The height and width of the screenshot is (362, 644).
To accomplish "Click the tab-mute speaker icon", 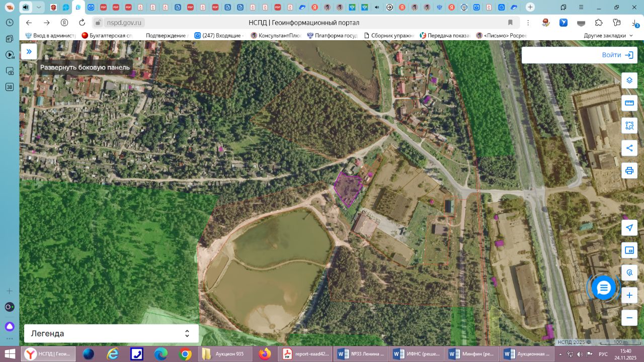I will point(26,7).
